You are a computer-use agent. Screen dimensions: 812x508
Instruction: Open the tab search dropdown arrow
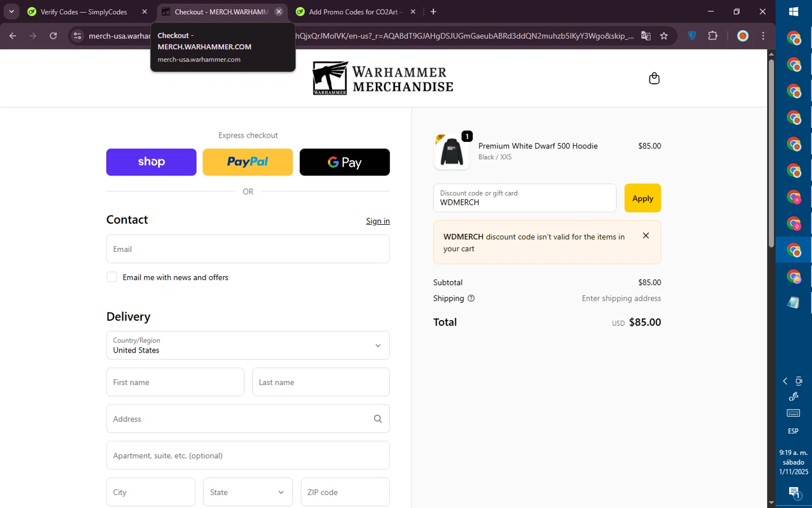(x=11, y=11)
